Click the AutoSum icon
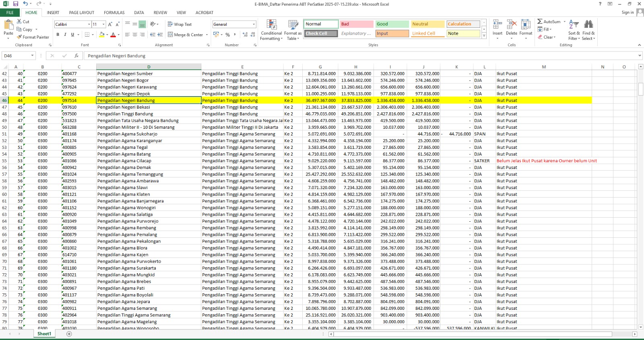644x340 pixels. [540, 21]
